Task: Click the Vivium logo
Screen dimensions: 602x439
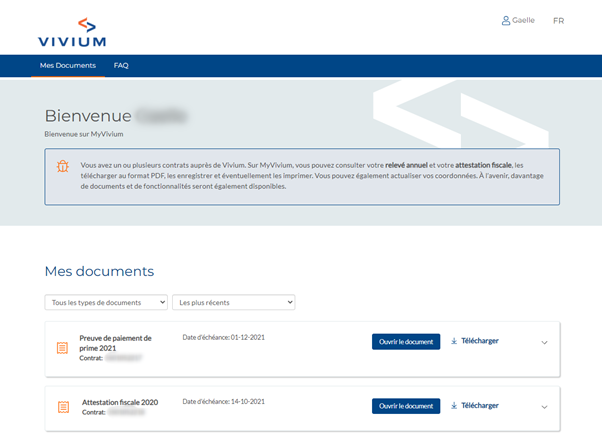Action: [x=72, y=32]
